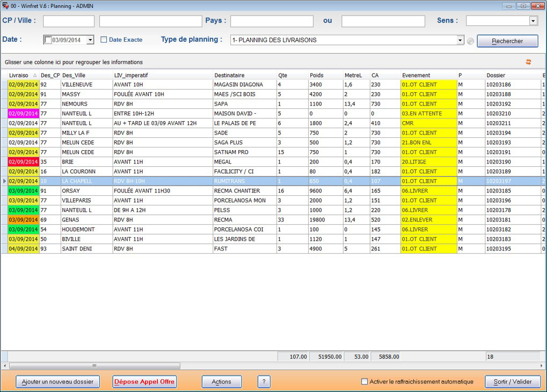Click the question mark help icon
The width and height of the screenshot is (547, 392).
pos(263,381)
